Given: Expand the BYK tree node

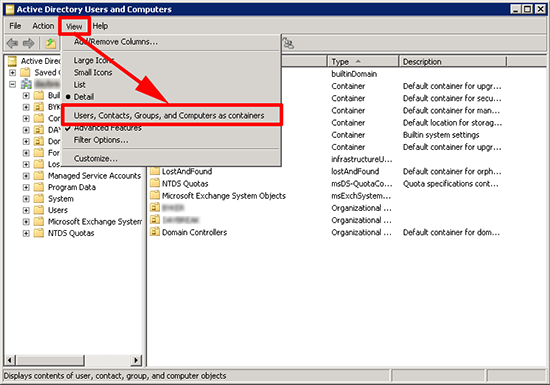Looking at the screenshot, I should coord(26,107).
